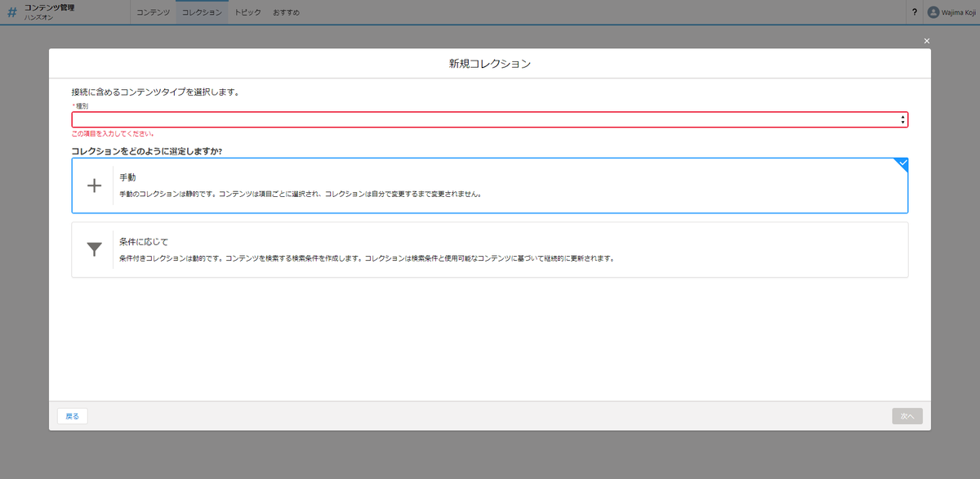The image size is (980, 479).
Task: Click the 次へ button
Action: pos(907,416)
